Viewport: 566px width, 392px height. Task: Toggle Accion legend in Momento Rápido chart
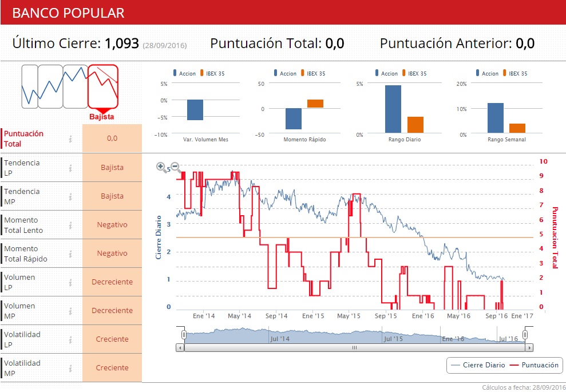click(285, 73)
